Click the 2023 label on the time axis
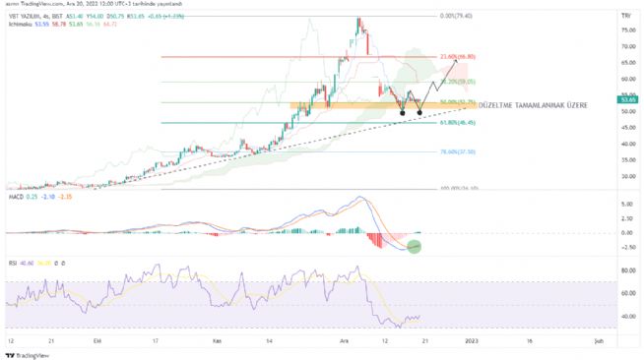The height and width of the screenshot is (360, 644). click(472, 340)
